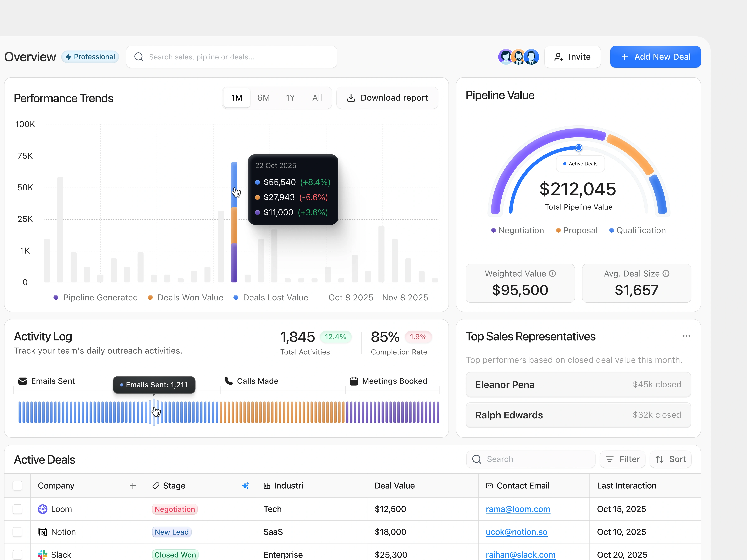This screenshot has height=560, width=747.
Task: Click the Add New Deal button
Action: 655,57
